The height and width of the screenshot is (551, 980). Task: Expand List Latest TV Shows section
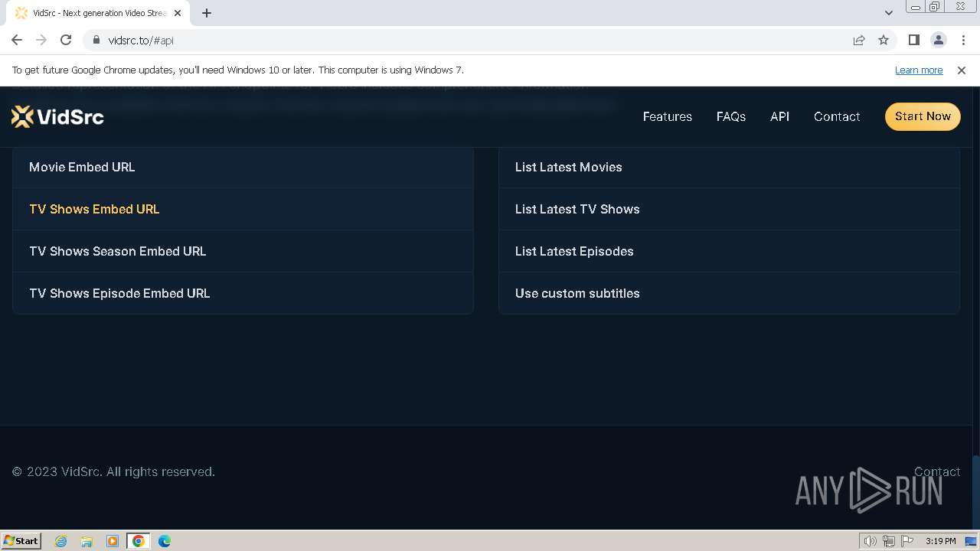click(729, 209)
